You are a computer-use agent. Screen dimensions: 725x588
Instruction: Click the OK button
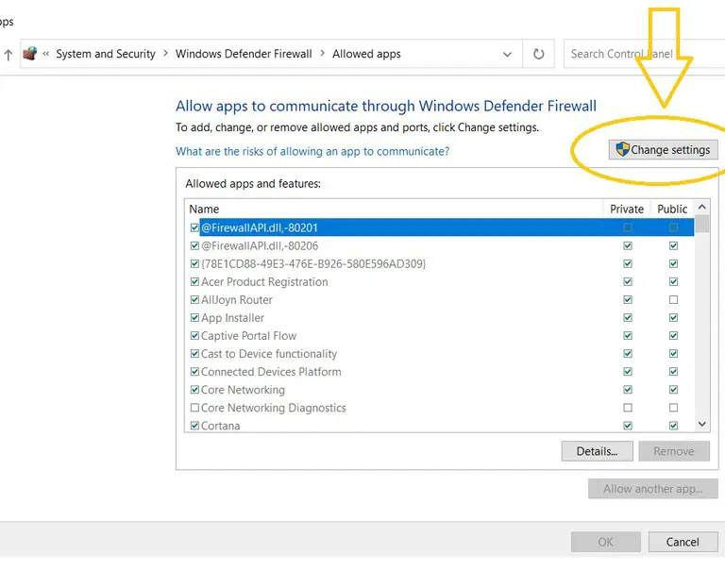click(606, 542)
